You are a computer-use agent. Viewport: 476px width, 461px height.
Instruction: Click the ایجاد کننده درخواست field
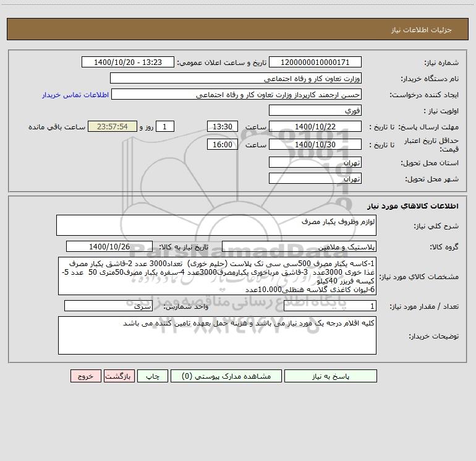click(x=237, y=95)
